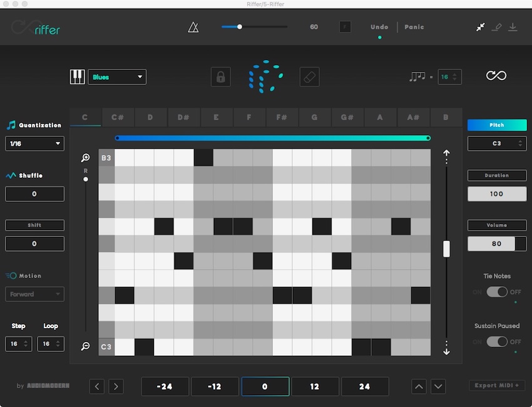Click the vertical scrollbar handle beside grid

tap(446, 249)
